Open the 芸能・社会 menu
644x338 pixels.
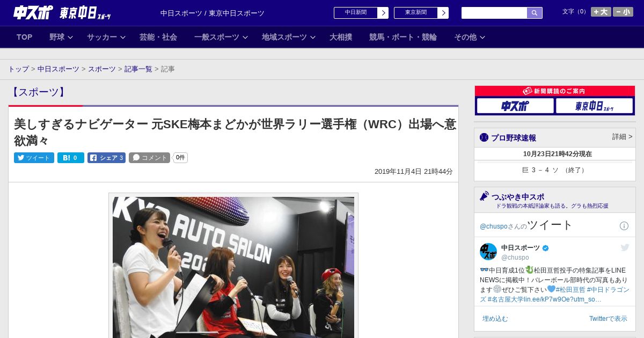[x=158, y=37]
